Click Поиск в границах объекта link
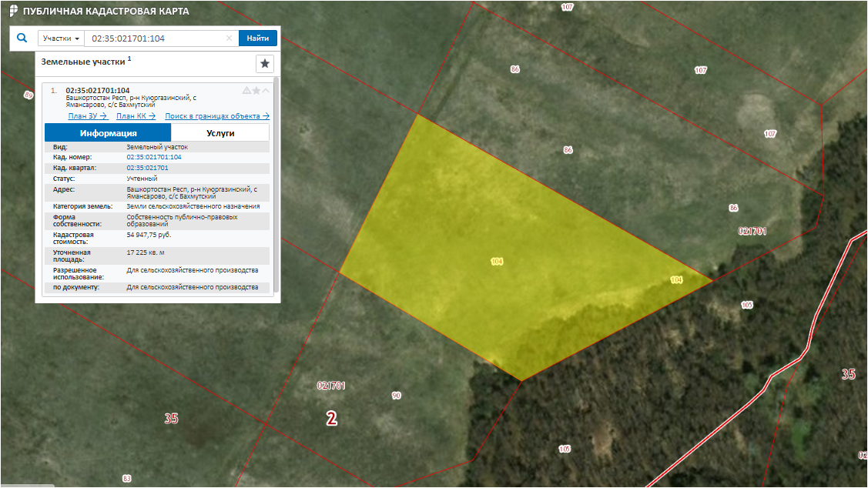 pos(217,116)
